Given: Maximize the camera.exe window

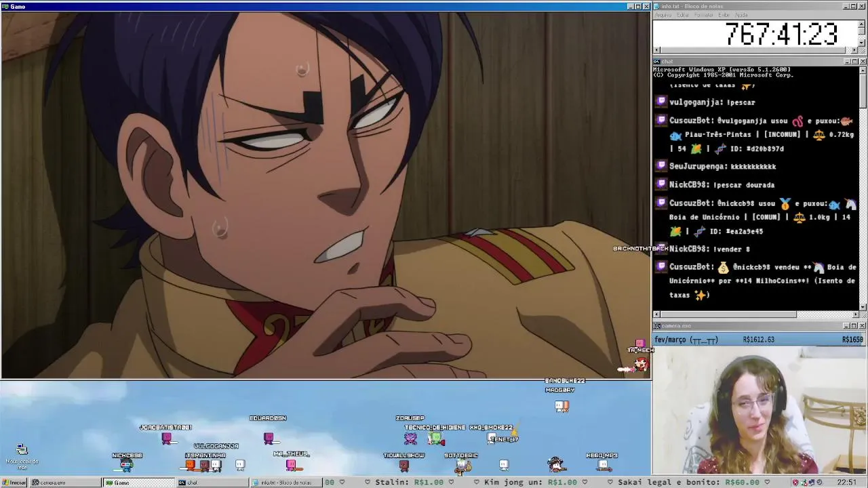Looking at the screenshot, I should [854, 326].
